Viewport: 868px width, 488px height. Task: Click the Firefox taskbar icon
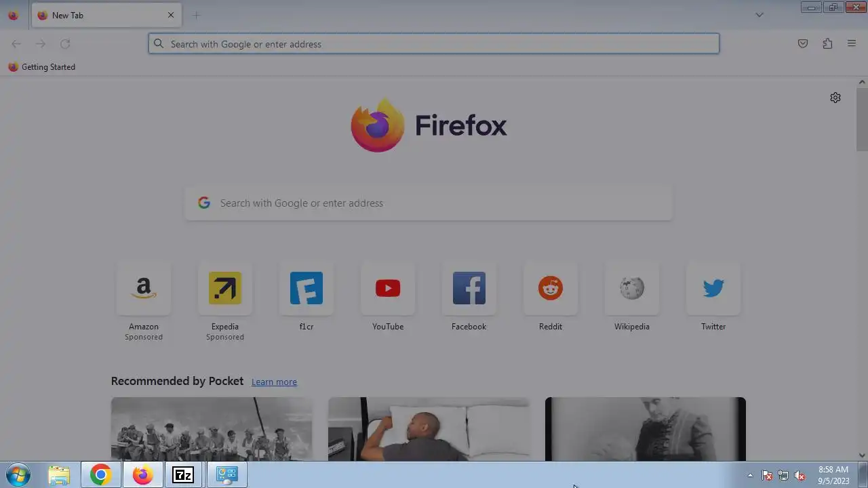pyautogui.click(x=142, y=475)
